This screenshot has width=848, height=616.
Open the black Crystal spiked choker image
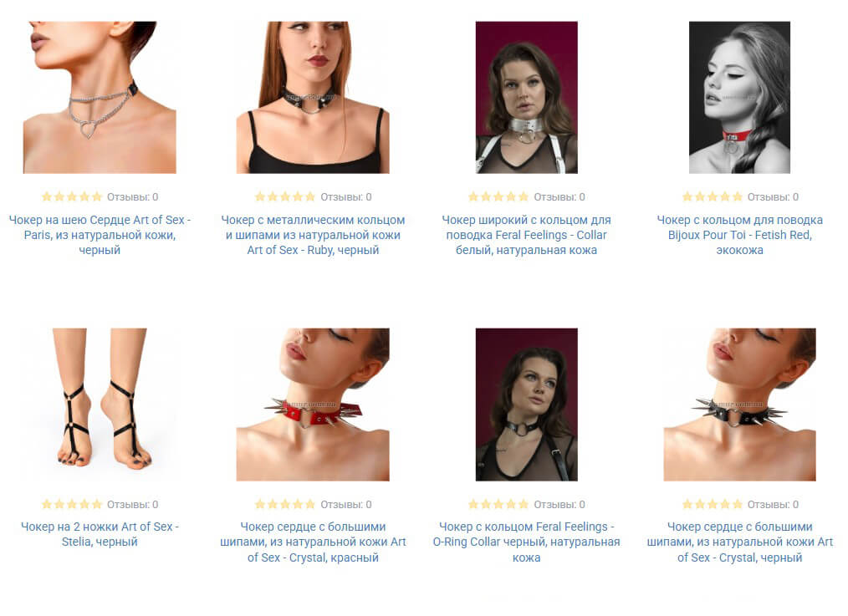pos(739,405)
